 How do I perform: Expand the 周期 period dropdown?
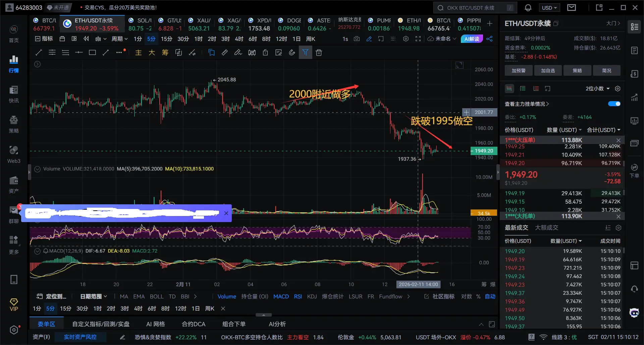(x=119, y=39)
